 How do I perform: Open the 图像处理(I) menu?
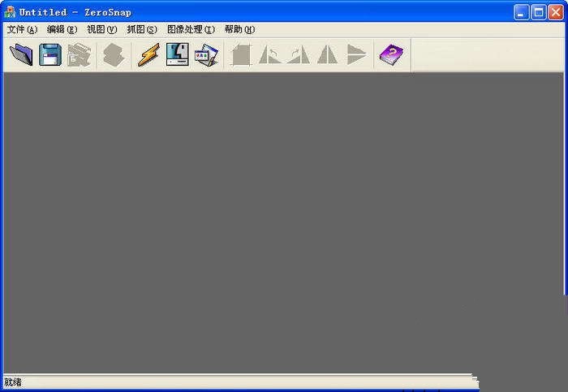pos(191,29)
